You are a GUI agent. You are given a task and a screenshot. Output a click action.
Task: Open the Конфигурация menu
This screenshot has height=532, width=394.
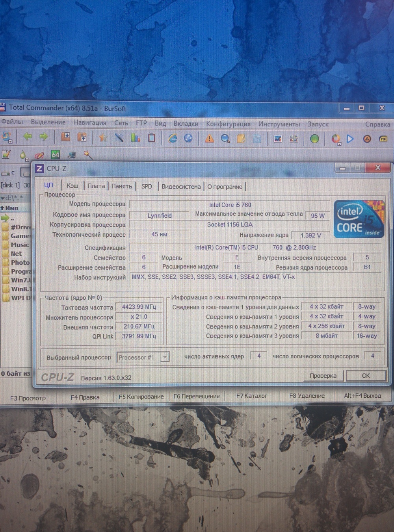tap(228, 124)
